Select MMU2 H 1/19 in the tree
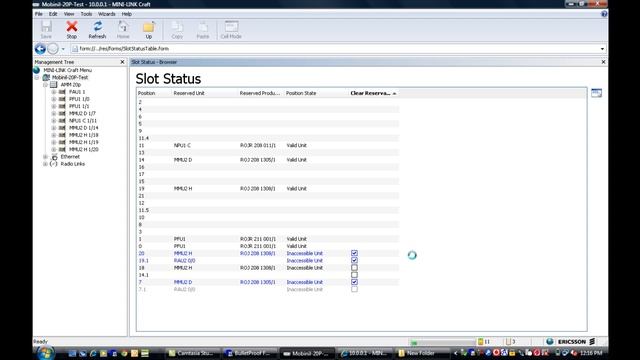This screenshot has height=360, width=640. 84,142
